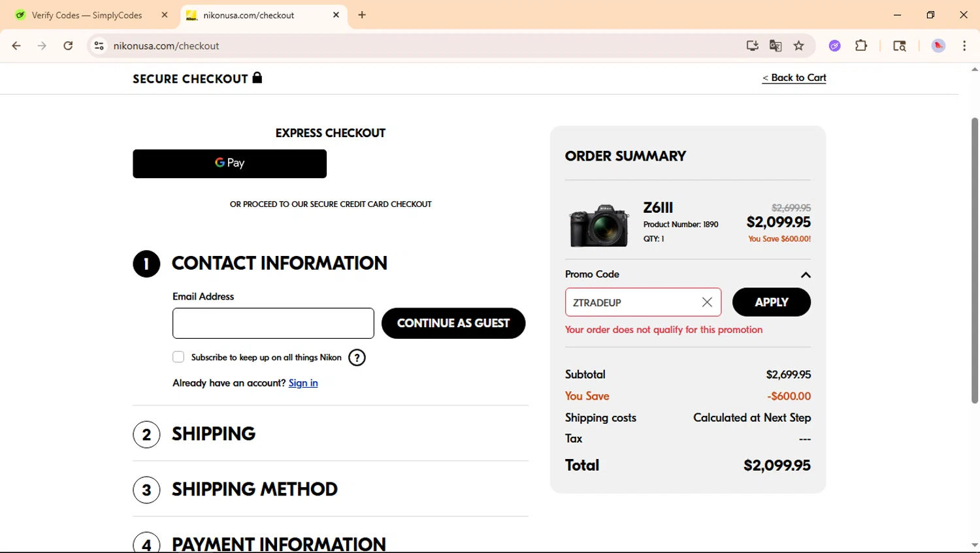The width and height of the screenshot is (980, 553).
Task: Enable Subscribe to Nikon updates checkbox
Action: click(x=178, y=357)
